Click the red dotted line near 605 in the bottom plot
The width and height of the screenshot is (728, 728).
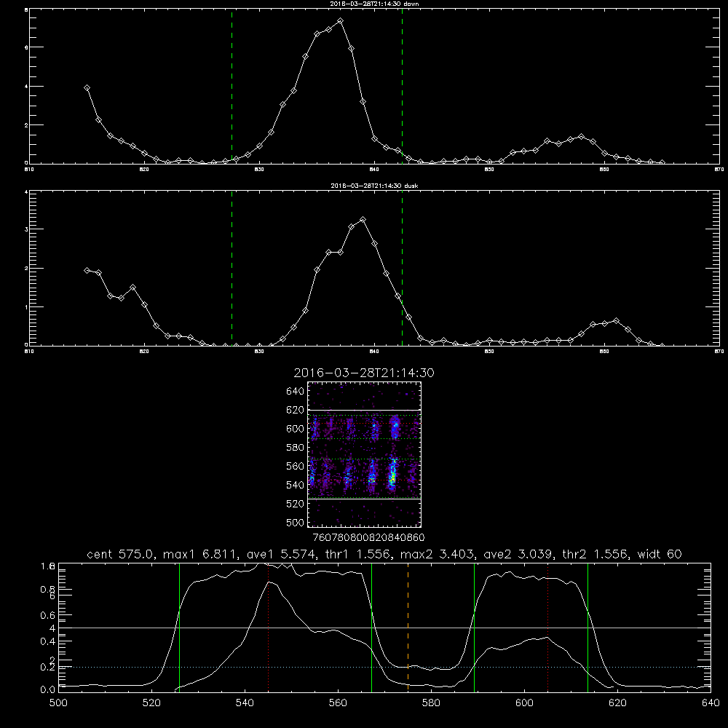548,628
